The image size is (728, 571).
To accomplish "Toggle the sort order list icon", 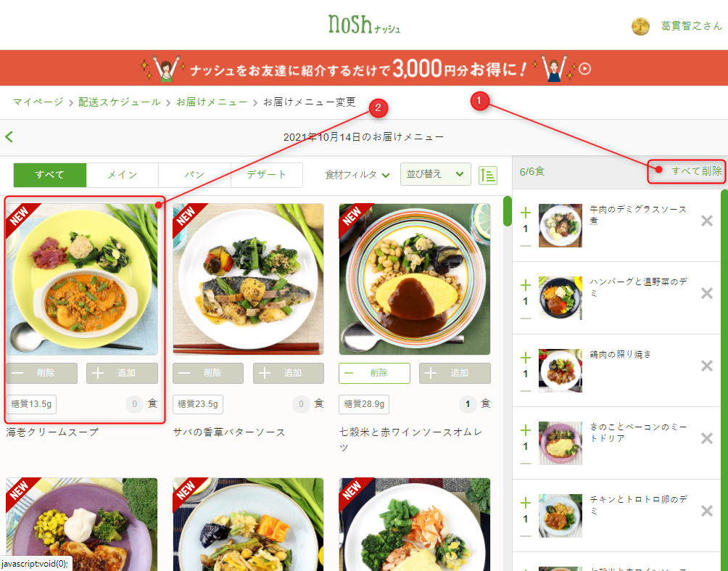I will [487, 175].
